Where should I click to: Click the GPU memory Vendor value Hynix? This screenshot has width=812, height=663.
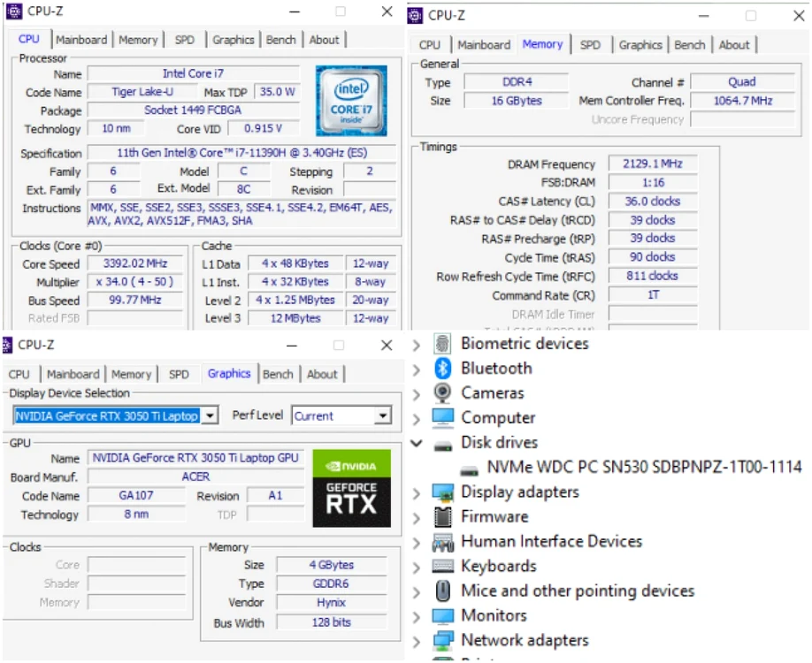click(332, 602)
